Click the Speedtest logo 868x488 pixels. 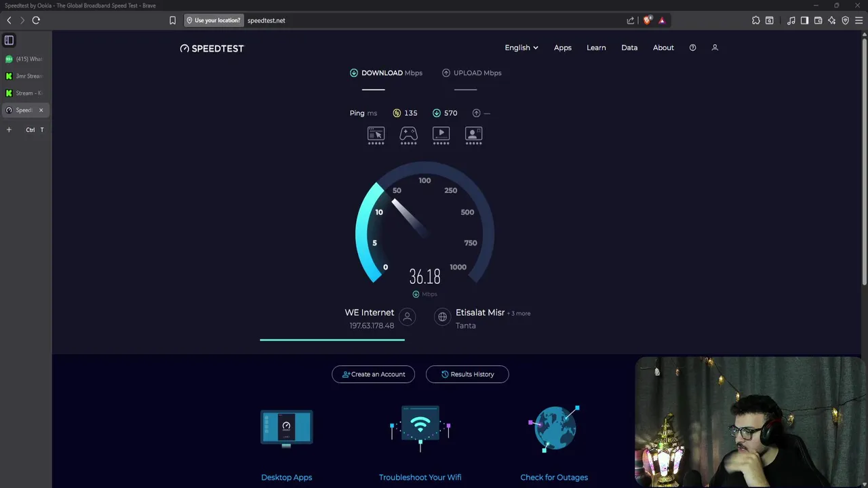click(x=212, y=48)
